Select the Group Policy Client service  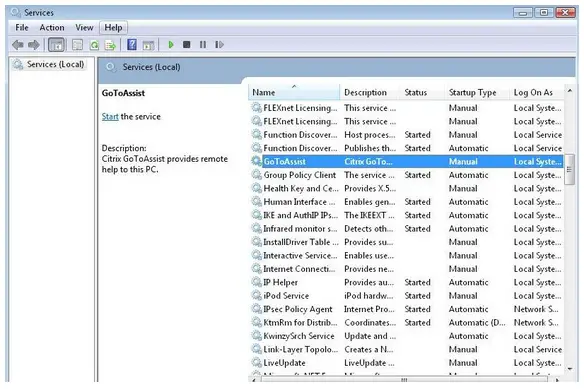406,175
